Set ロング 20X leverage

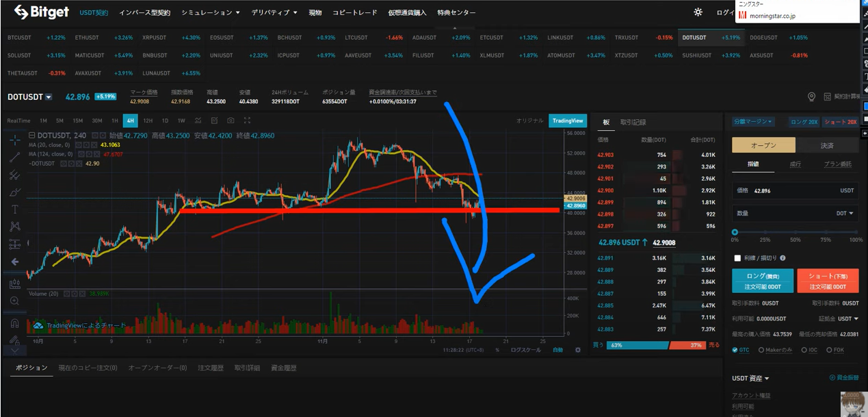804,121
